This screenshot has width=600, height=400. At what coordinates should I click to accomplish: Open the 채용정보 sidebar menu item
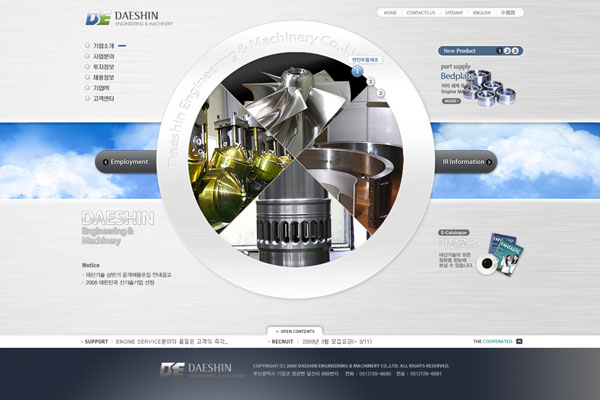point(104,77)
